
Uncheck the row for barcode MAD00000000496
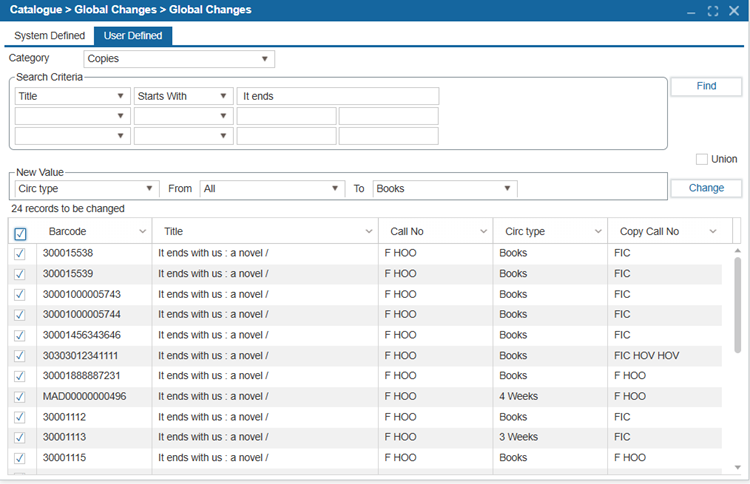coord(20,397)
